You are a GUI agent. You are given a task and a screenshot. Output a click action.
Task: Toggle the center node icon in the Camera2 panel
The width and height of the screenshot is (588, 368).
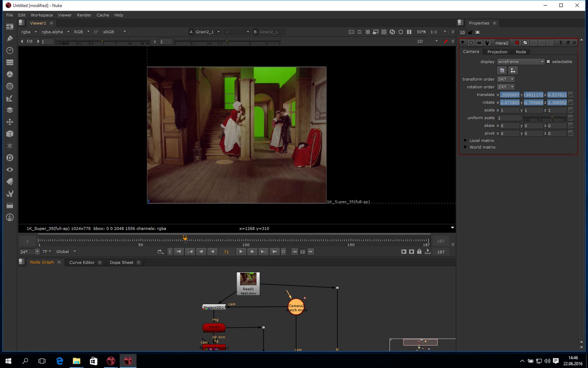pos(471,43)
